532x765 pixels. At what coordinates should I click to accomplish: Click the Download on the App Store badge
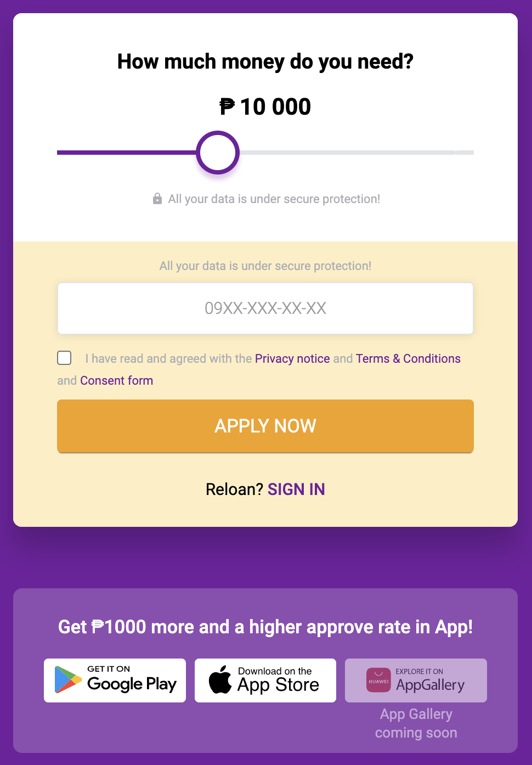265,680
